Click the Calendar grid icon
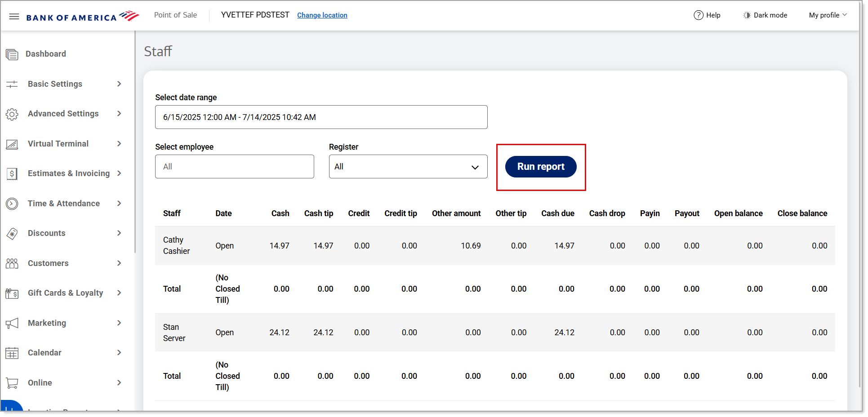Image resolution: width=868 pixels, height=417 pixels. 12,353
